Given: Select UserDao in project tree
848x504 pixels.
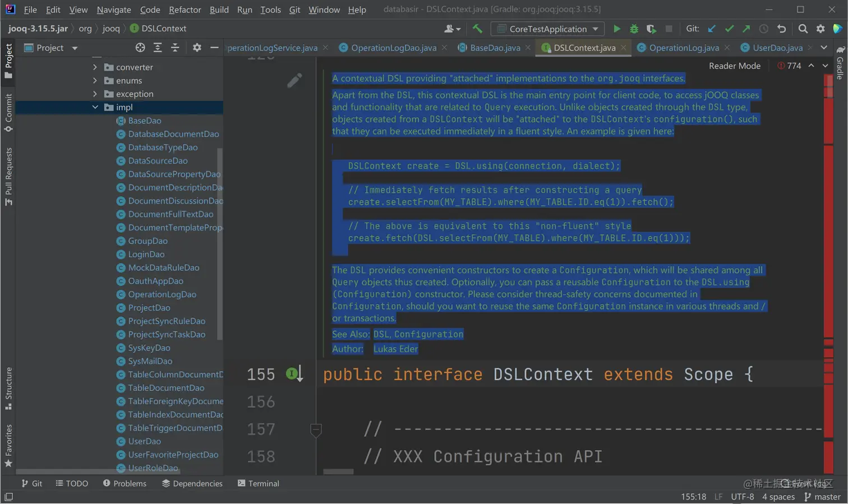Looking at the screenshot, I should coord(144,441).
